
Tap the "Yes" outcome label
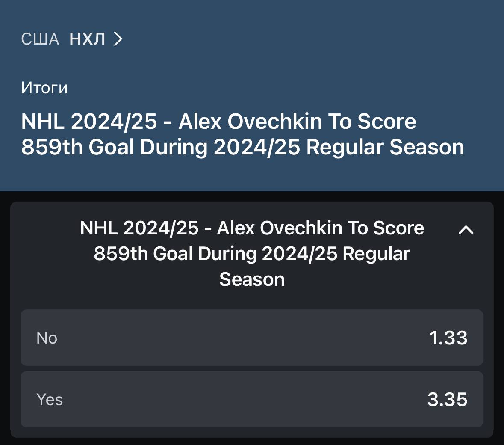pos(50,400)
